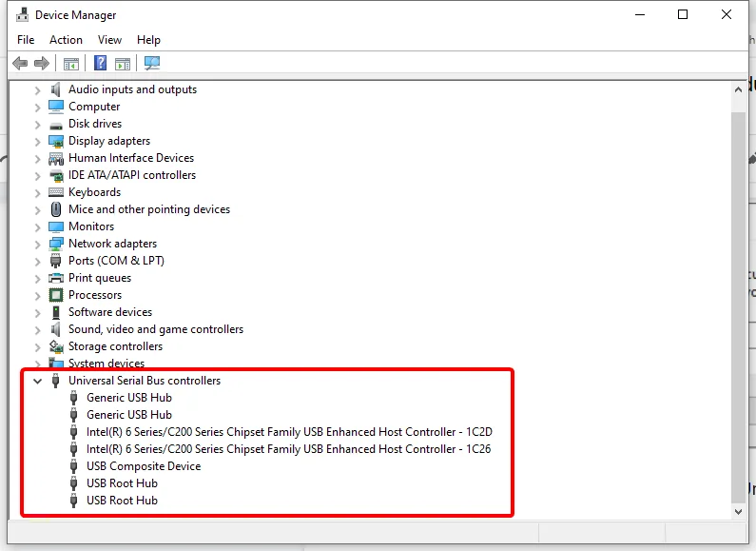756x551 pixels.
Task: Click the scrollbar up arrow
Action: click(738, 89)
